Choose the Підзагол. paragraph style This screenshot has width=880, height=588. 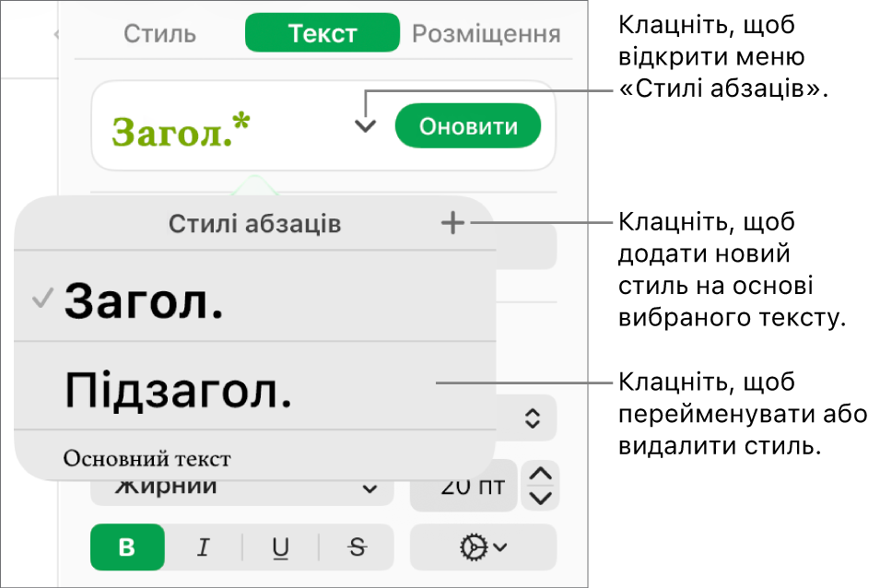[255, 386]
